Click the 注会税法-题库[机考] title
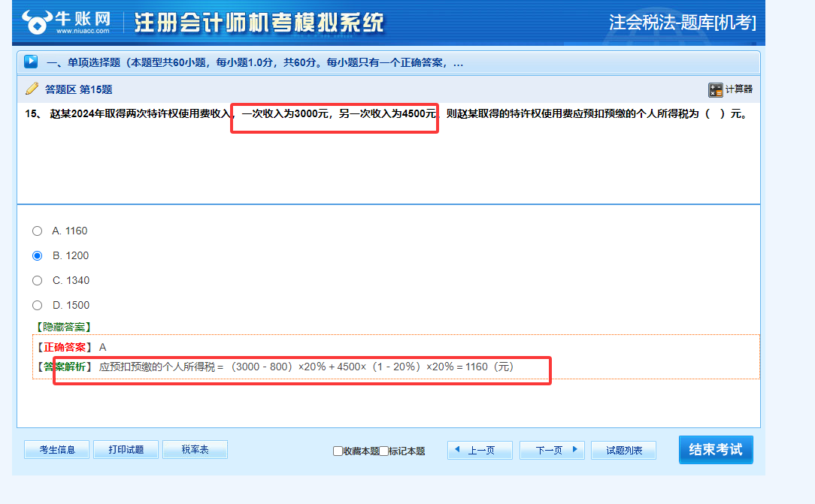Image resolution: width=815 pixels, height=504 pixels. coord(682,23)
